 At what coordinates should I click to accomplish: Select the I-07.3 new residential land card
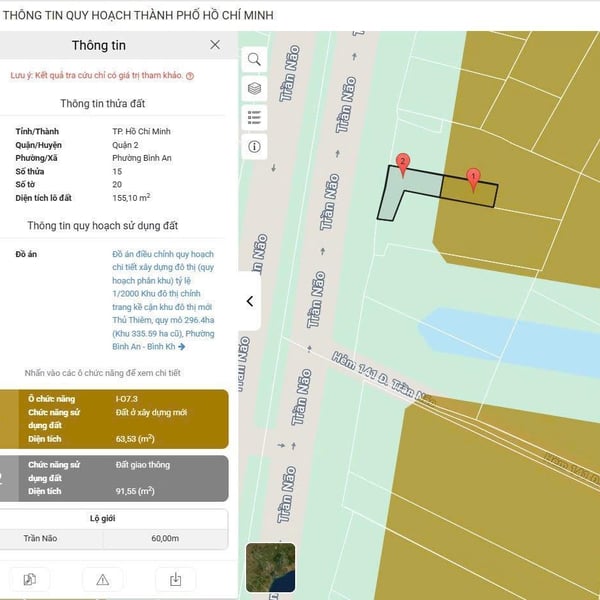(120, 419)
